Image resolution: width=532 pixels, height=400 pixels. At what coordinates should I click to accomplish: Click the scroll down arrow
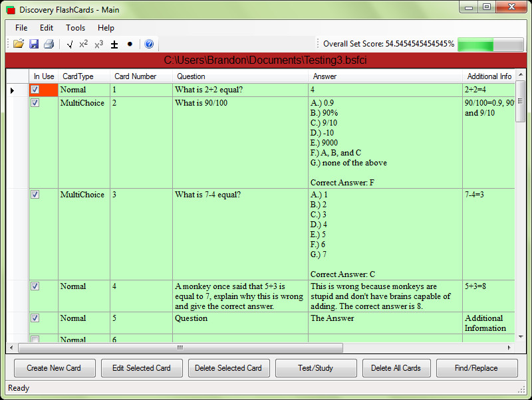pos(521,337)
